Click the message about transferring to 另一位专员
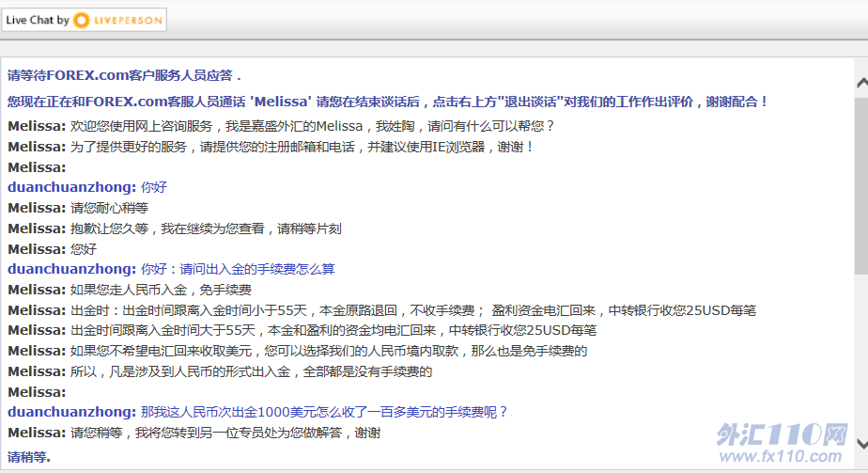The image size is (868, 473). (x=194, y=433)
